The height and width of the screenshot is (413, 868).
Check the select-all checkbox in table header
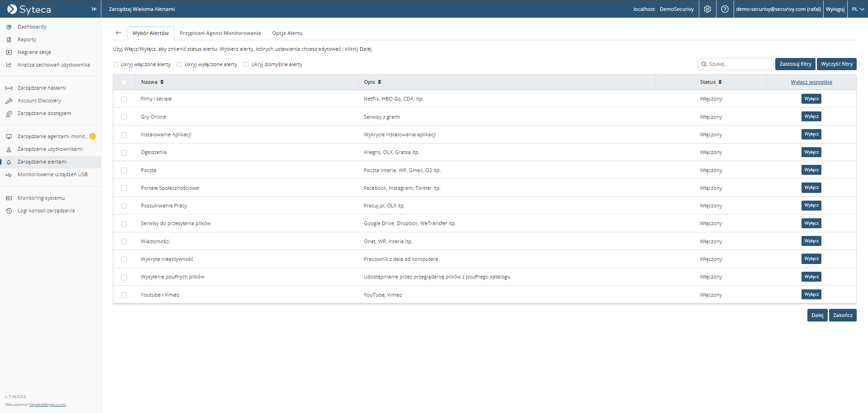click(124, 82)
